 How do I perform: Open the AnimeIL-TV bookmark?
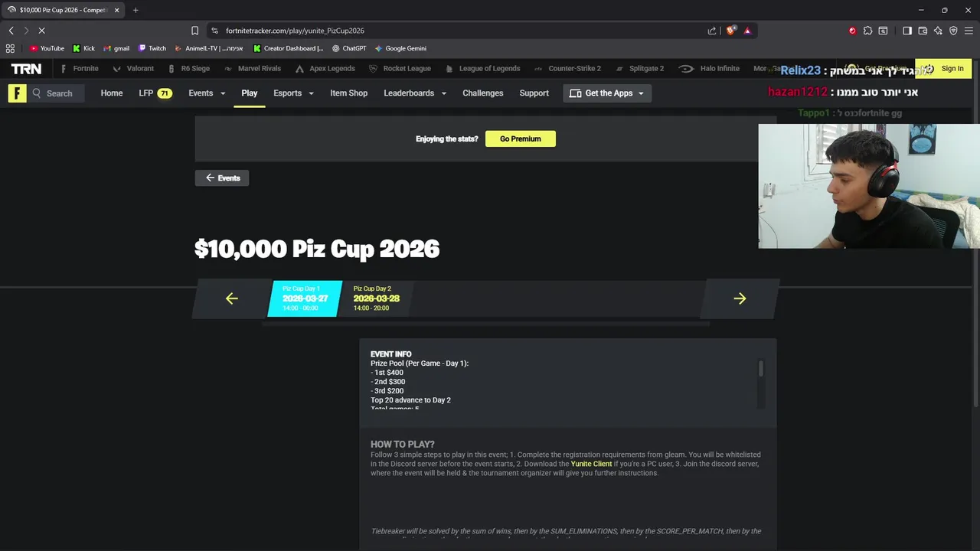tap(209, 48)
